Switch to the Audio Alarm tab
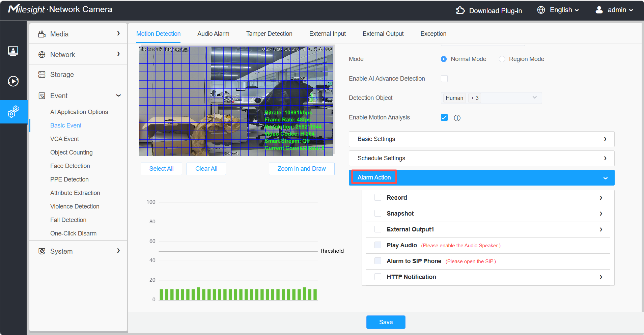The width and height of the screenshot is (644, 335). click(x=213, y=34)
